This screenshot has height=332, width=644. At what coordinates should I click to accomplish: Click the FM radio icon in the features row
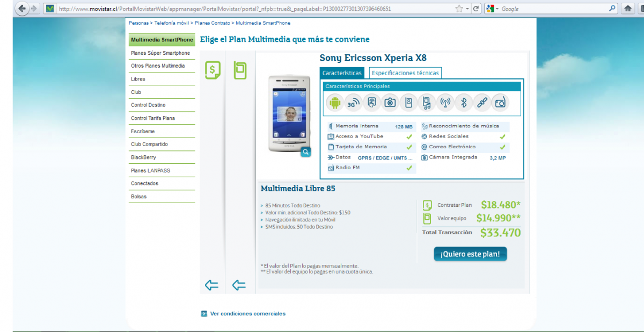500,103
